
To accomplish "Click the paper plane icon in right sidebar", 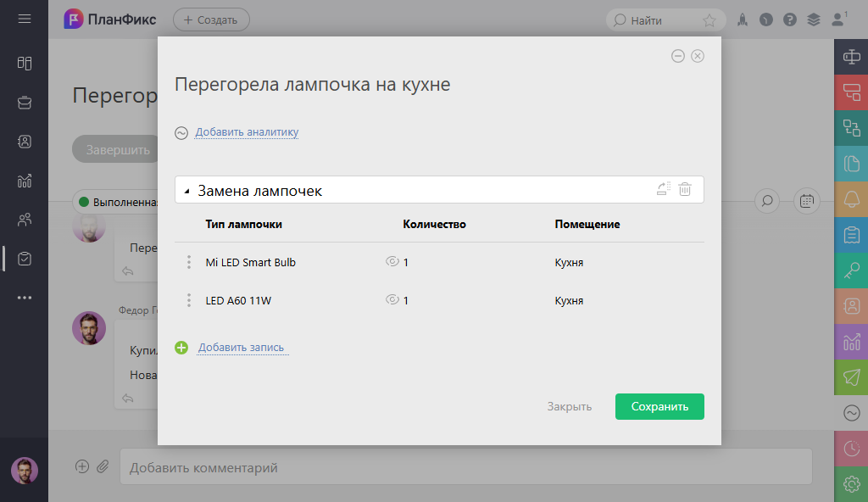I will click(x=851, y=376).
